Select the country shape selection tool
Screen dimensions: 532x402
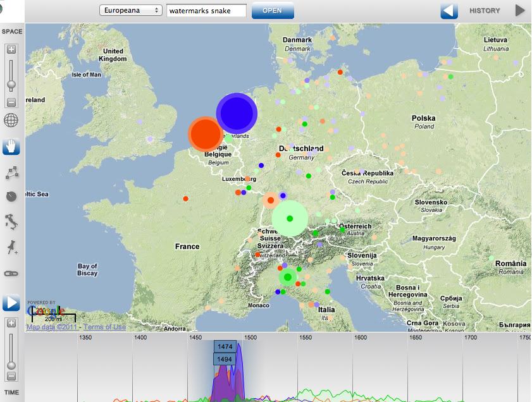pos(11,222)
